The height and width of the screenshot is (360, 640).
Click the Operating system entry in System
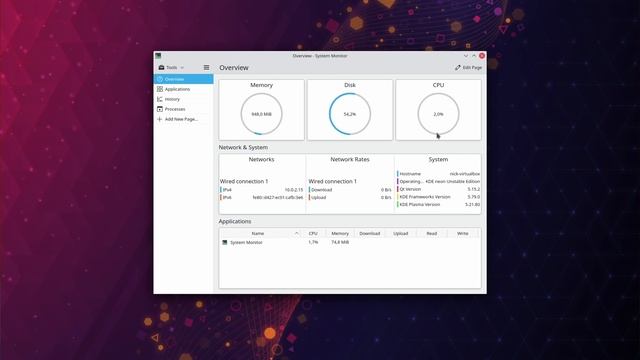[x=439, y=181]
